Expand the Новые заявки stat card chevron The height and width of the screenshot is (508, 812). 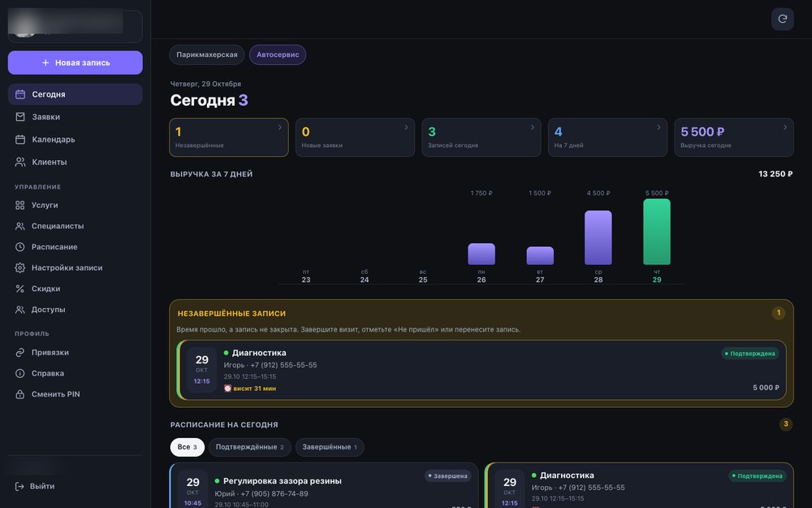(406, 128)
